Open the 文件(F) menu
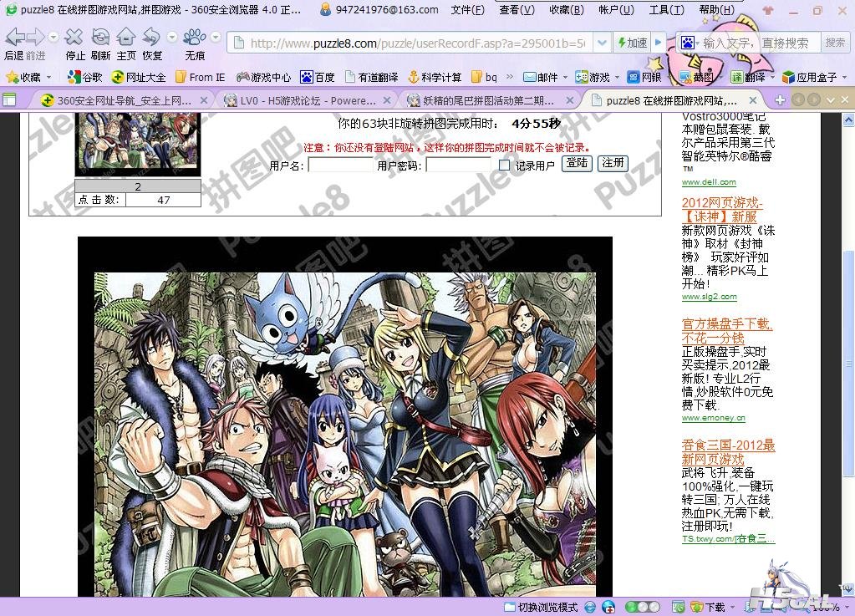 pos(468,10)
